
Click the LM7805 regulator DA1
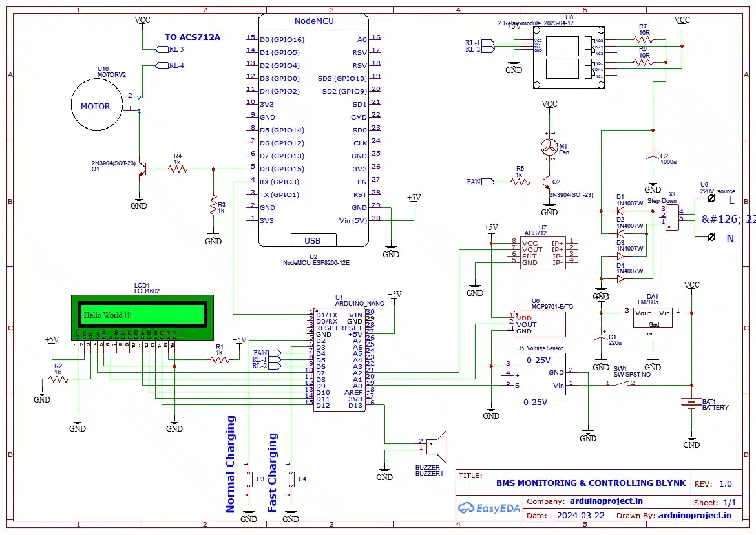653,318
